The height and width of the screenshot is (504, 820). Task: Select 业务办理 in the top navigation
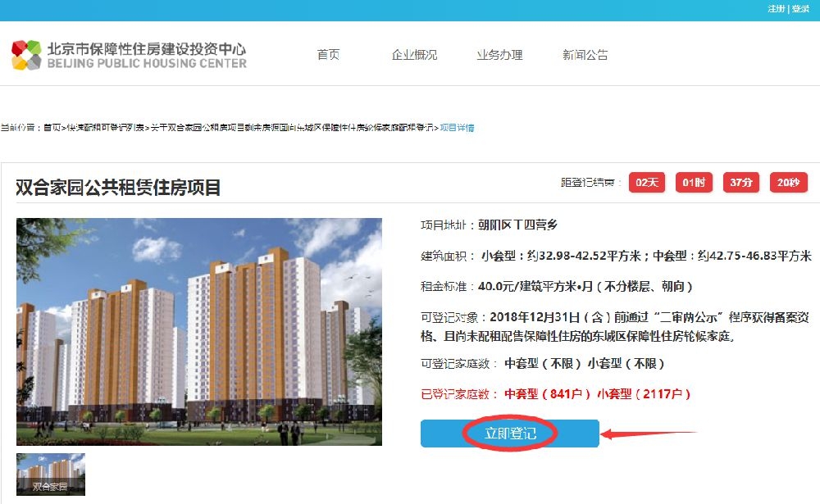click(499, 55)
